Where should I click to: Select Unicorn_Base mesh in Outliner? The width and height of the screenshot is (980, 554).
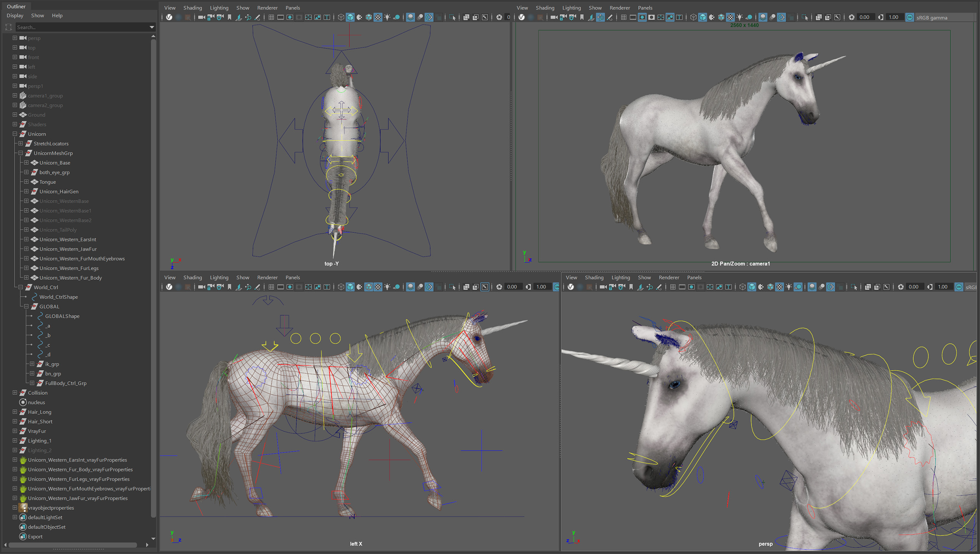point(55,163)
